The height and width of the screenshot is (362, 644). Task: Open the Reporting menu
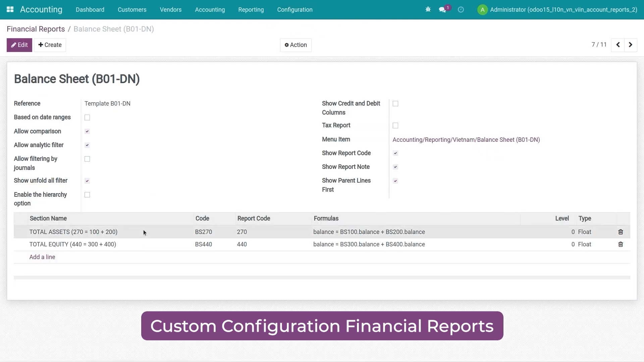tap(251, 10)
